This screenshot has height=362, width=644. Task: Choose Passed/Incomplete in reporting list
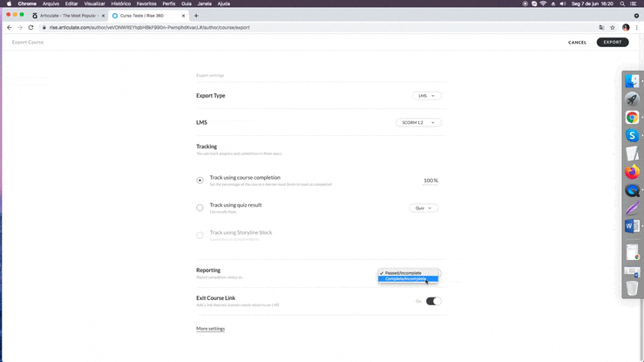click(x=403, y=272)
